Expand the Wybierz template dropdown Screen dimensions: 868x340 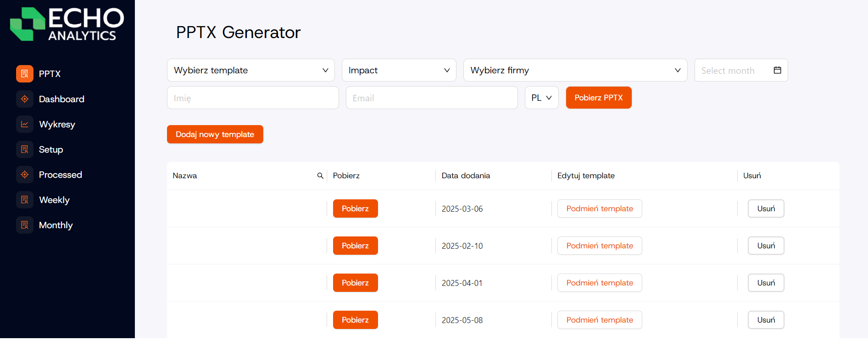[x=250, y=70]
